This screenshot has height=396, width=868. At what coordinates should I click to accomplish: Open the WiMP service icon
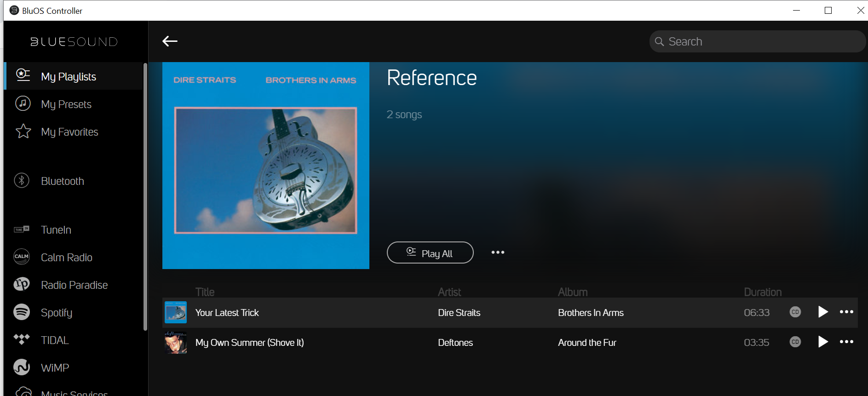22,367
